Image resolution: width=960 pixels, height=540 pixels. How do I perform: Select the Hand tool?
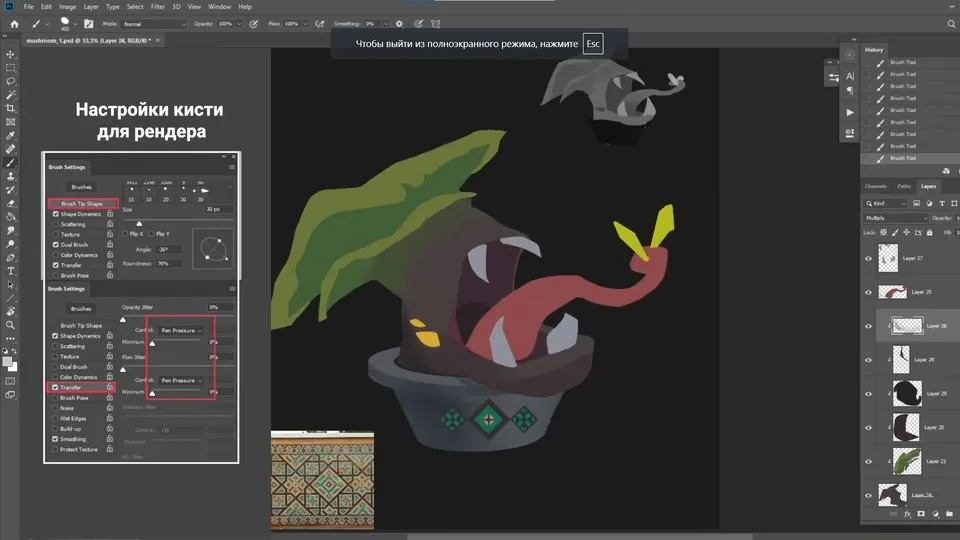(x=10, y=312)
